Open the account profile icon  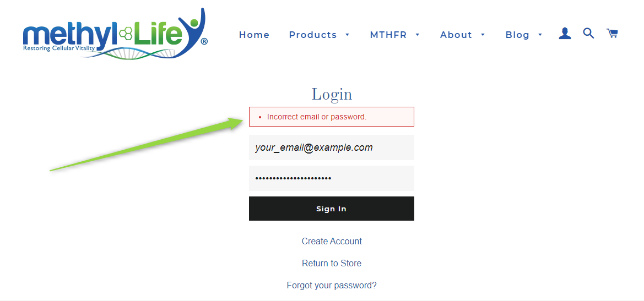point(565,34)
